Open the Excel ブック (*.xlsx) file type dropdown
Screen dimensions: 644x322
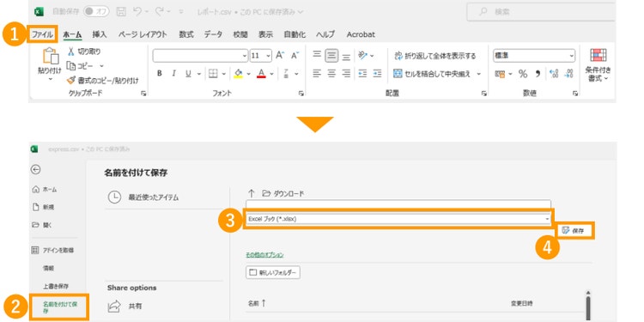[398, 219]
